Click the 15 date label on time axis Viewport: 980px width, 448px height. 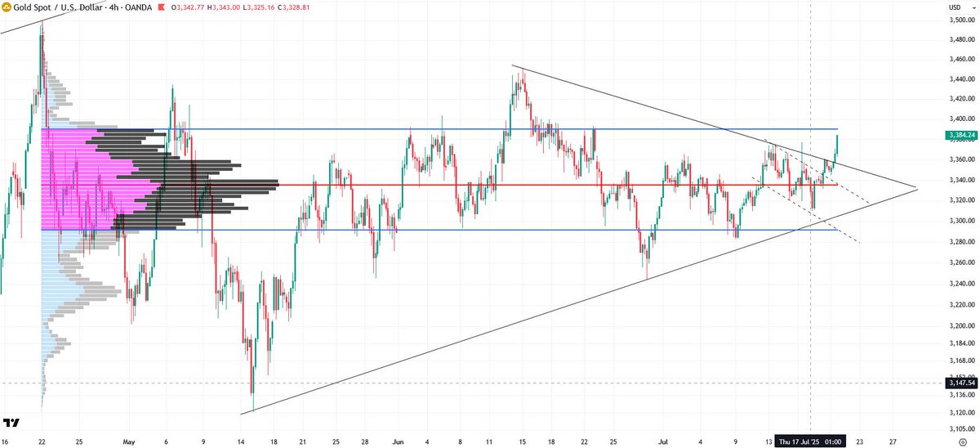pos(523,441)
